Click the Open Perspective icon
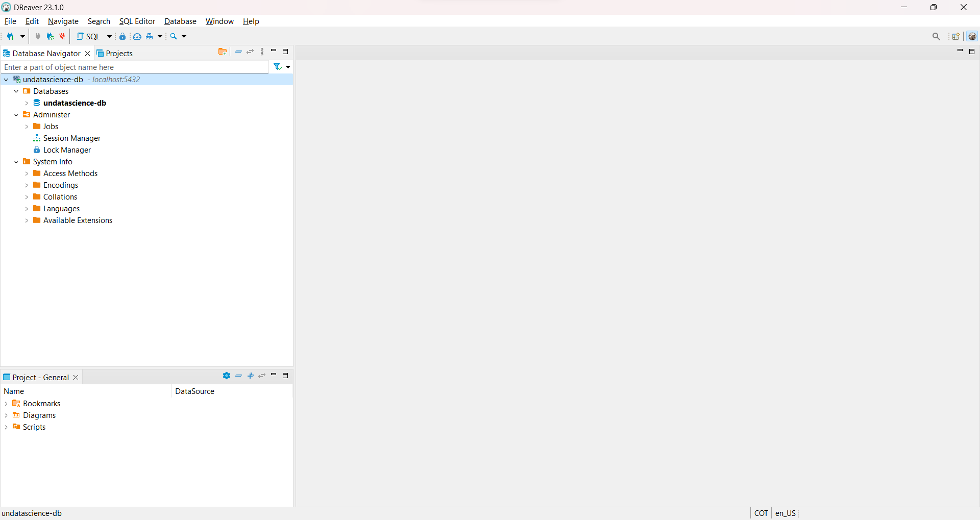 click(956, 36)
